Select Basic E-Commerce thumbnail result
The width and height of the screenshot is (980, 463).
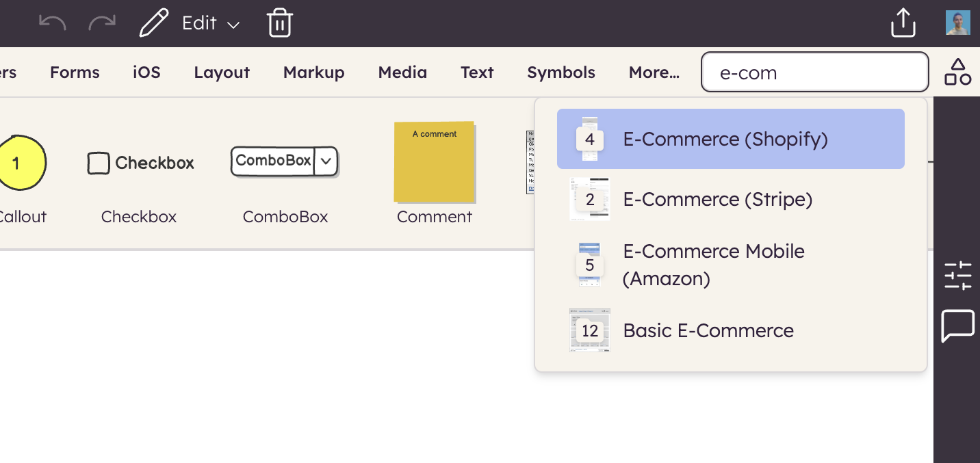tap(590, 331)
